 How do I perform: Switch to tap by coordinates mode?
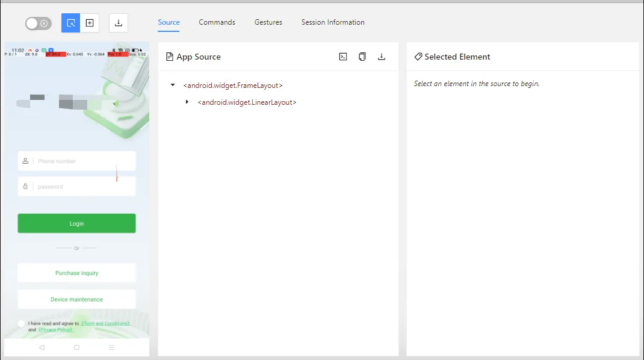click(x=90, y=23)
